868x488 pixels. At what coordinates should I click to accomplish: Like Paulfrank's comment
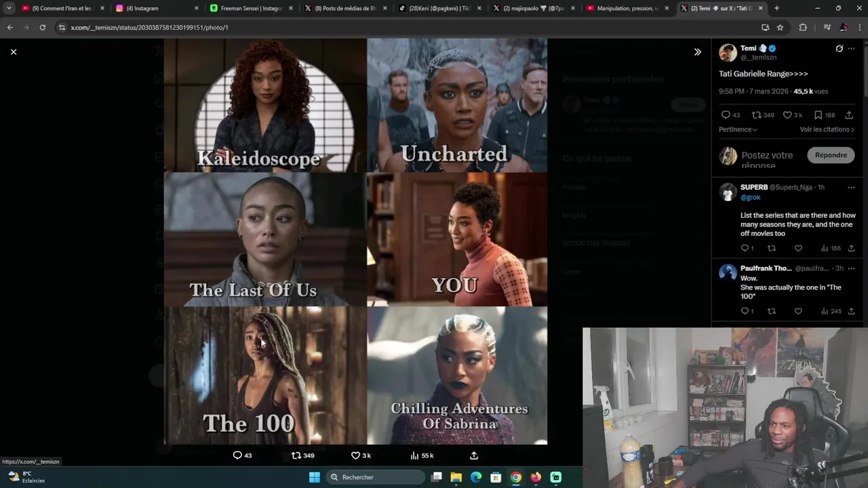(798, 311)
